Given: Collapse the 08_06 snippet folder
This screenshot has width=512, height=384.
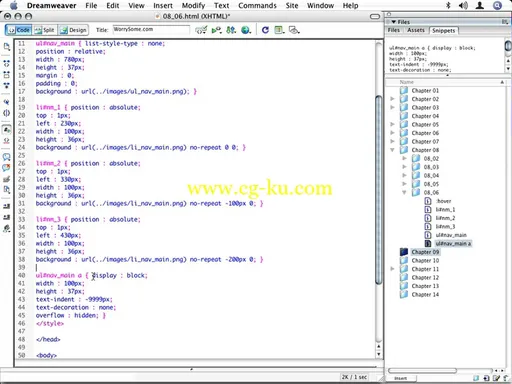Looking at the screenshot, I should coord(404,192).
